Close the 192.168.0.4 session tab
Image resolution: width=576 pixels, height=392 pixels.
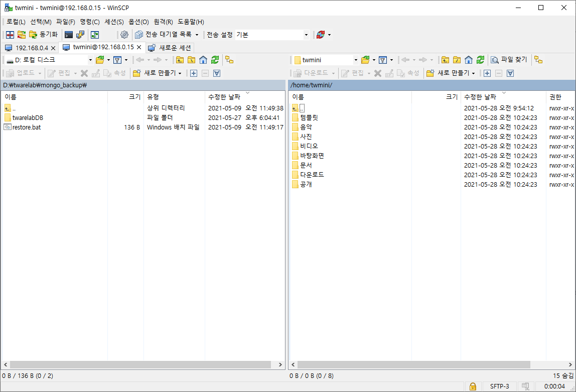[53, 48]
